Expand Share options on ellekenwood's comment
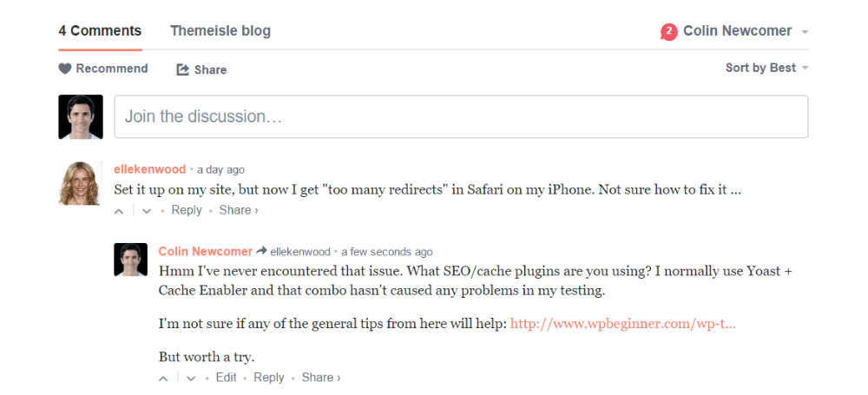Image resolution: width=868 pixels, height=395 pixels. tap(239, 210)
